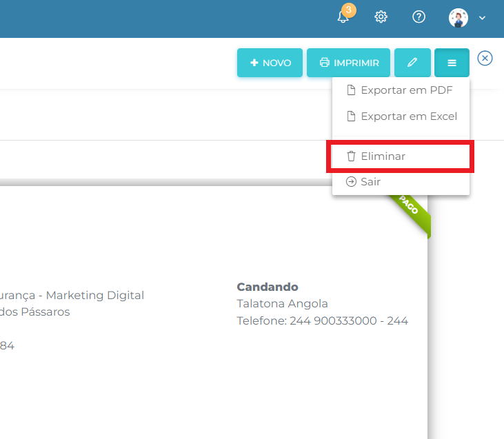This screenshot has width=504, height=439.
Task: Click the Candando client name
Action: [x=268, y=287]
